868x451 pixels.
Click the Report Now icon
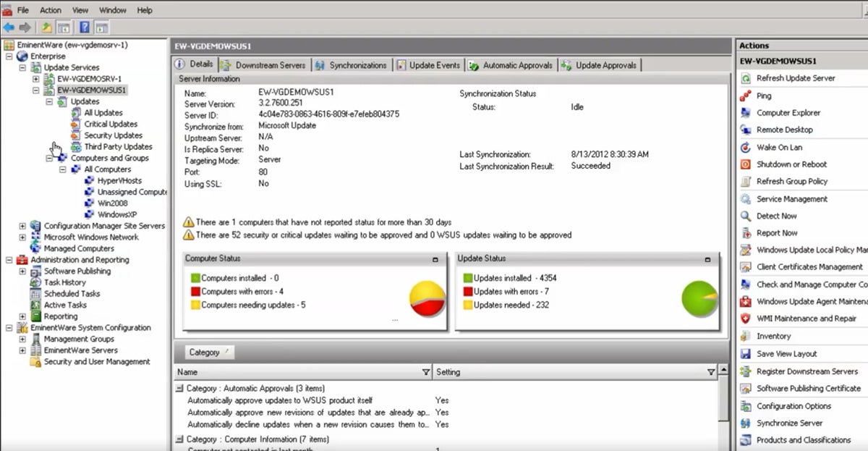pos(745,233)
